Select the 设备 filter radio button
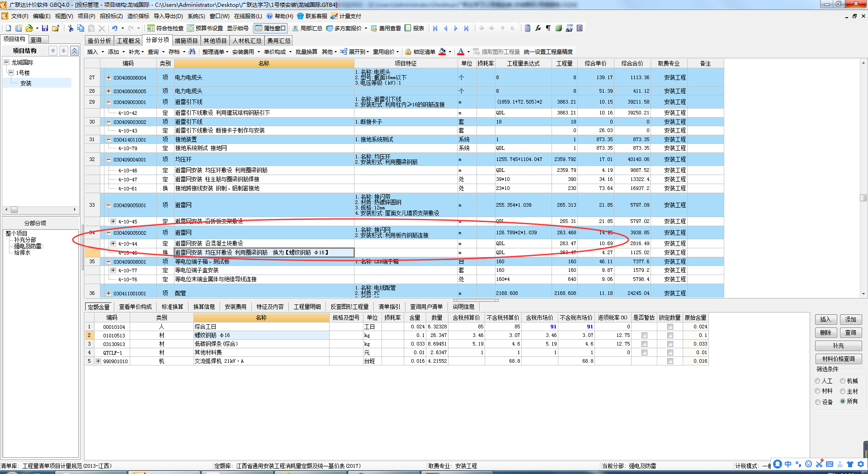This screenshot has width=868, height=474. [x=817, y=402]
